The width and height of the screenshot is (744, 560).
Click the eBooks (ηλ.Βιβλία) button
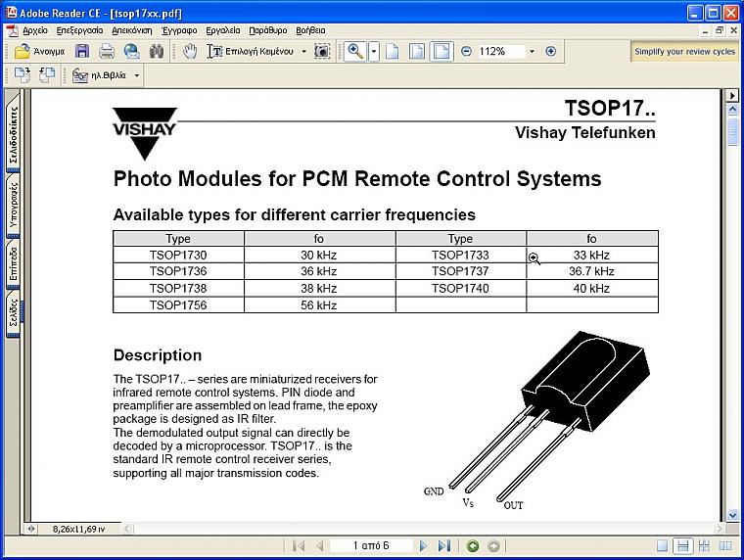pyautogui.click(x=100, y=75)
